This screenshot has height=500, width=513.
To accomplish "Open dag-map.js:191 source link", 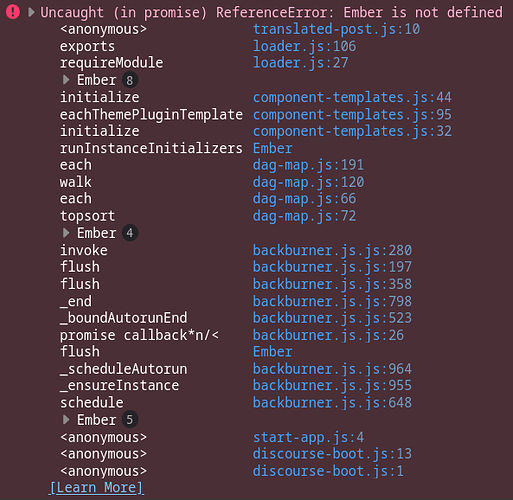I will 308,165.
